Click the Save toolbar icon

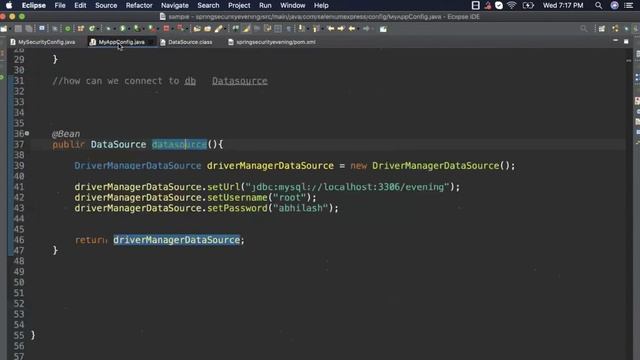click(18, 29)
